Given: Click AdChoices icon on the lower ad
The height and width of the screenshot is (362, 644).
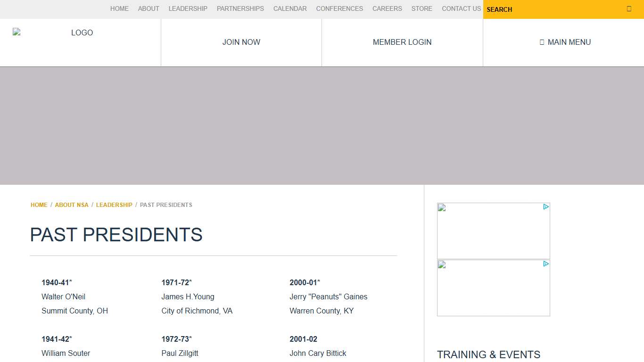Looking at the screenshot, I should point(545,264).
